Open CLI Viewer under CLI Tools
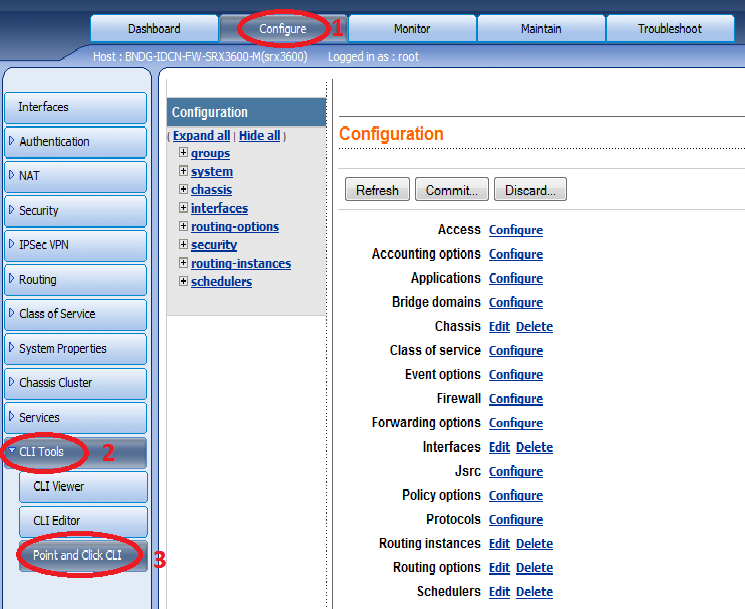This screenshot has width=745, height=609. 83,486
